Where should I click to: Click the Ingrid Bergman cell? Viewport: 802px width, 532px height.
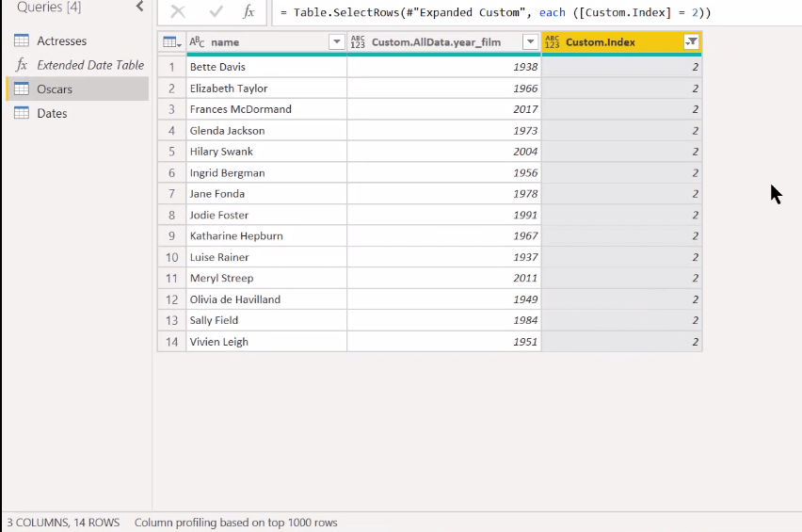click(266, 173)
